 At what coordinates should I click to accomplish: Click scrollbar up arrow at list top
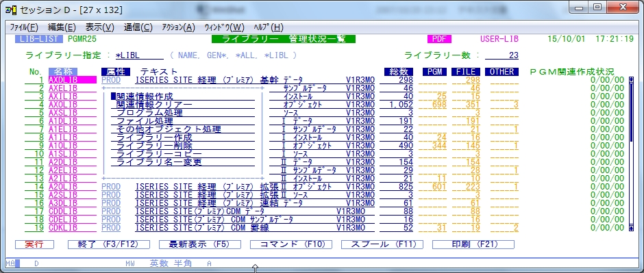click(x=632, y=79)
